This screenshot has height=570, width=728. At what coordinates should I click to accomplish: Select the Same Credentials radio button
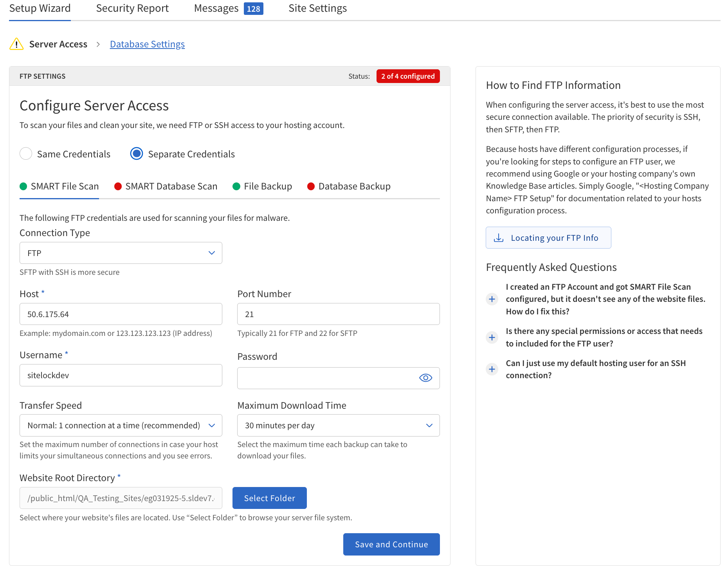(x=26, y=153)
